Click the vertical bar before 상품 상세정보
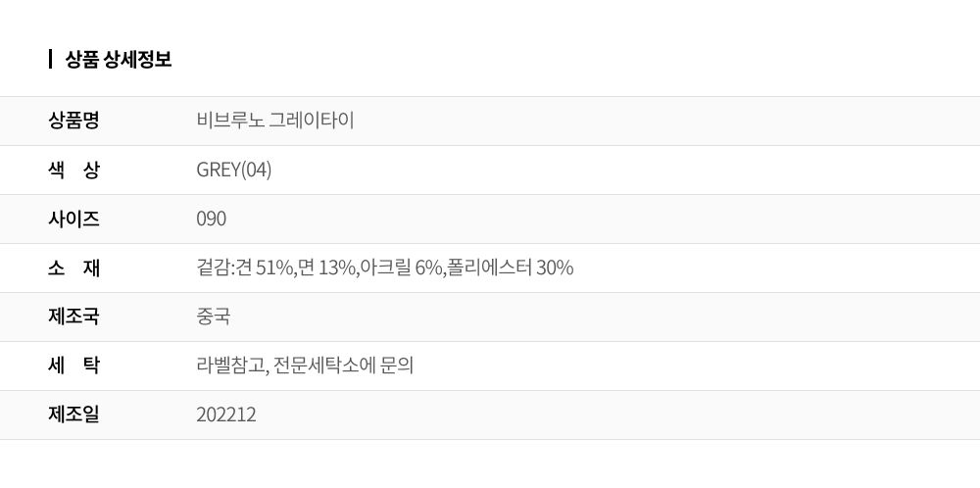 click(50, 59)
